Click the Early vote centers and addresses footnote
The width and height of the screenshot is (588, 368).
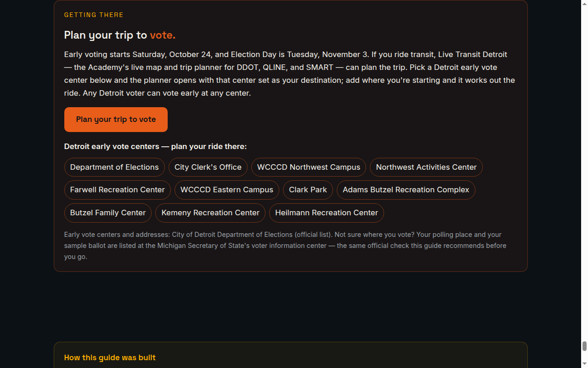click(x=285, y=246)
